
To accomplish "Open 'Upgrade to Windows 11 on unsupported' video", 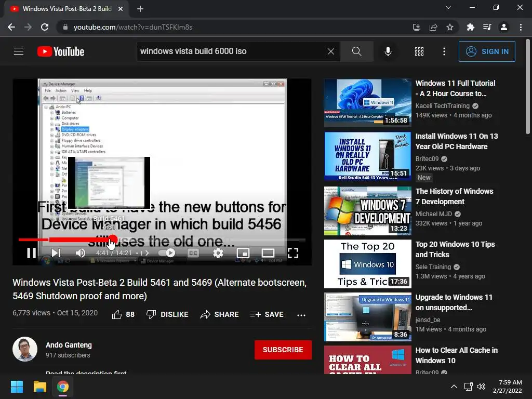I will pos(454,302).
